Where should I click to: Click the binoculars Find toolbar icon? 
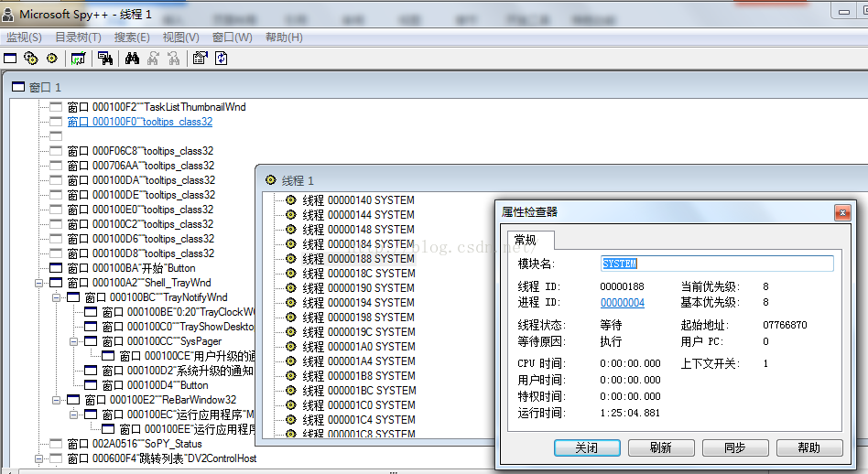pos(132,58)
